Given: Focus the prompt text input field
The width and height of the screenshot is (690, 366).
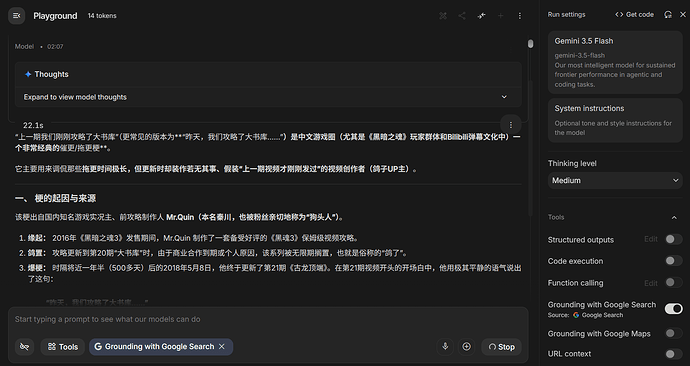Looking at the screenshot, I should click(x=268, y=319).
